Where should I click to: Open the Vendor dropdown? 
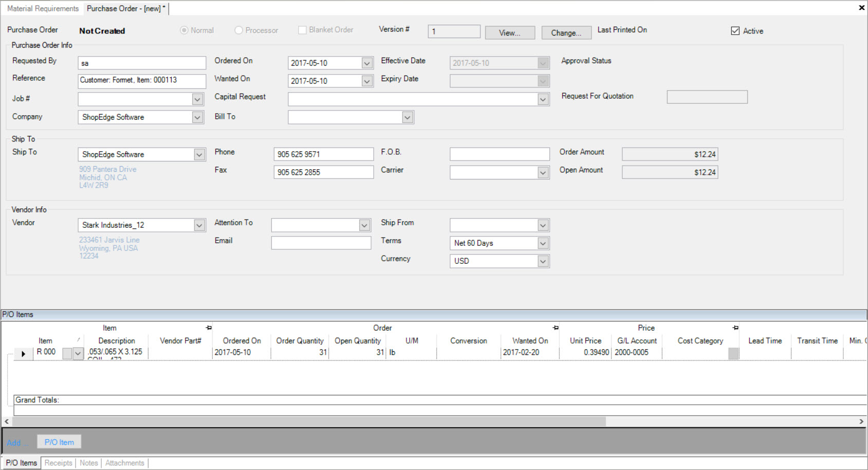coord(199,225)
